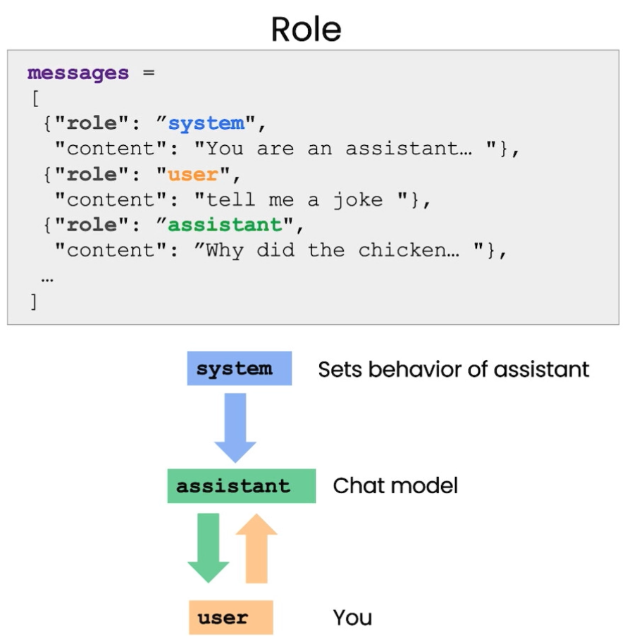Click the green assistant box
The image size is (644, 644).
click(242, 486)
